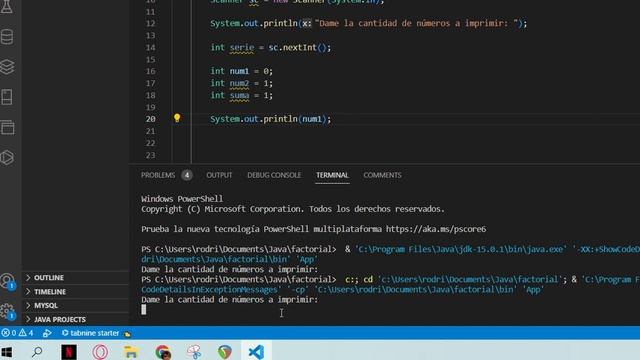Click the small yellow emoji next to tabnine starter
The height and width of the screenshot is (360, 640).
click(127, 334)
